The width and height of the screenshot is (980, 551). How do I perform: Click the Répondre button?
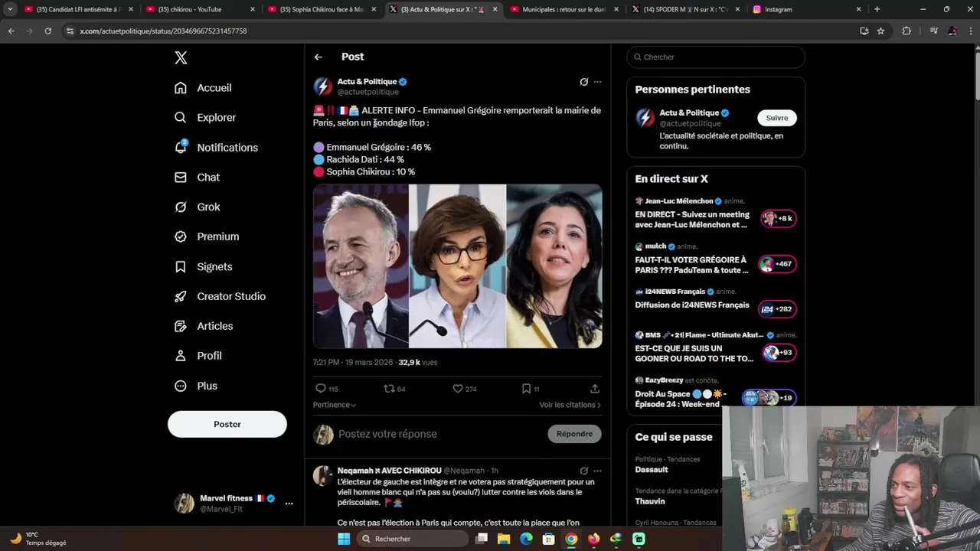pyautogui.click(x=575, y=434)
